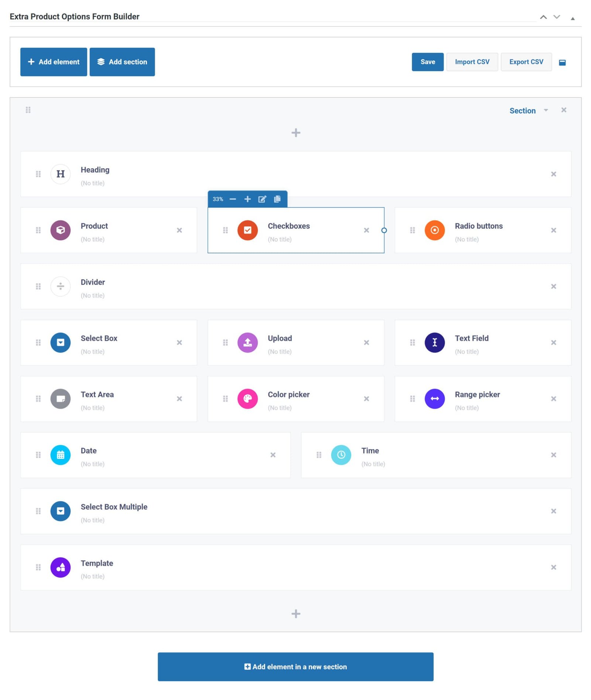Click the Range picker arrows icon
Image resolution: width=591 pixels, height=700 pixels.
pos(435,399)
